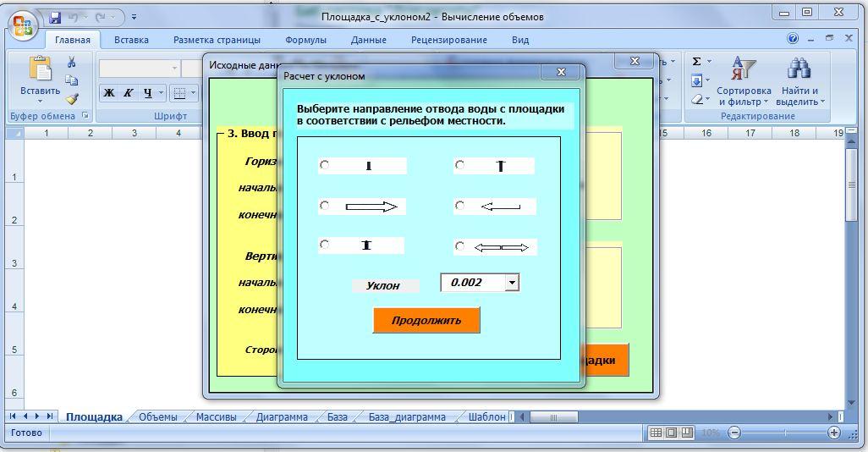This screenshot has width=868, height=452.
Task: Expand the Вставить paste options arrow
Action: 40,102
